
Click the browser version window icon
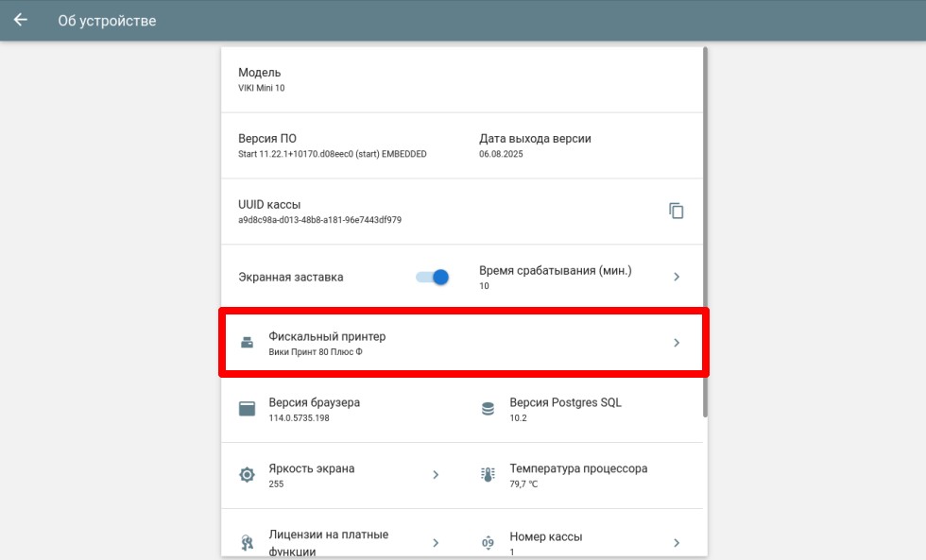247,409
